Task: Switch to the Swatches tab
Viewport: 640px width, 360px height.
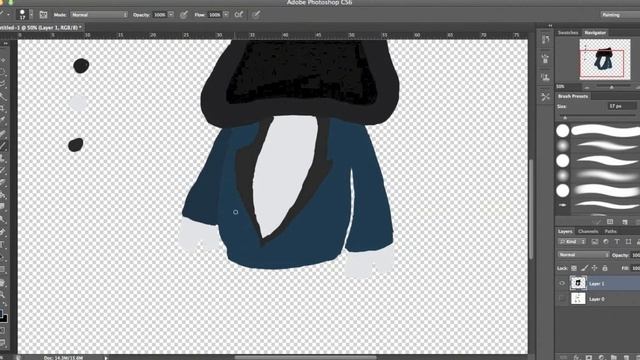Action: (x=568, y=33)
